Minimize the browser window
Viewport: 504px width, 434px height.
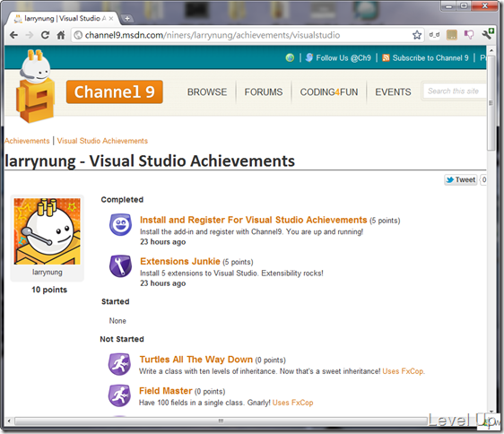pos(449,5)
